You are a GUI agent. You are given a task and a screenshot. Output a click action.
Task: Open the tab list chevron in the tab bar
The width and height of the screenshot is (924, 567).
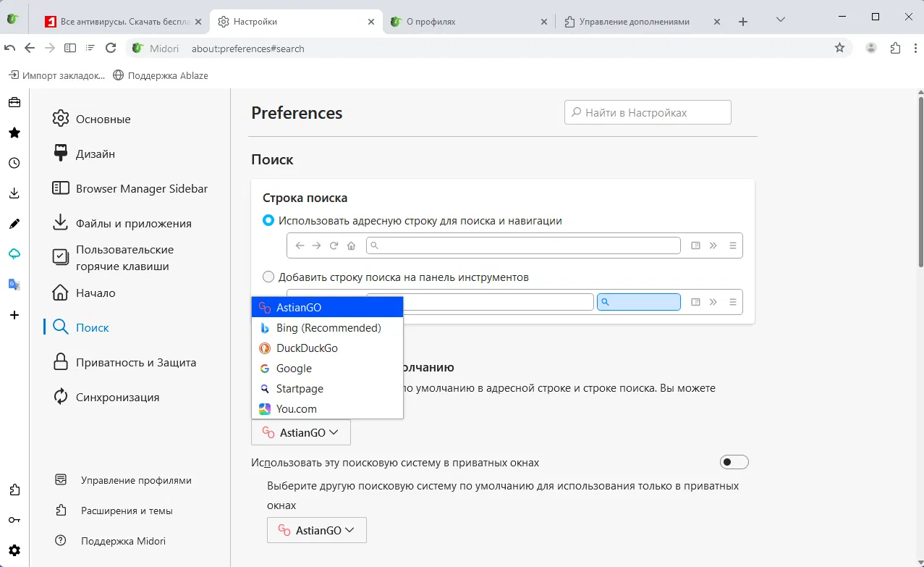[x=780, y=20]
